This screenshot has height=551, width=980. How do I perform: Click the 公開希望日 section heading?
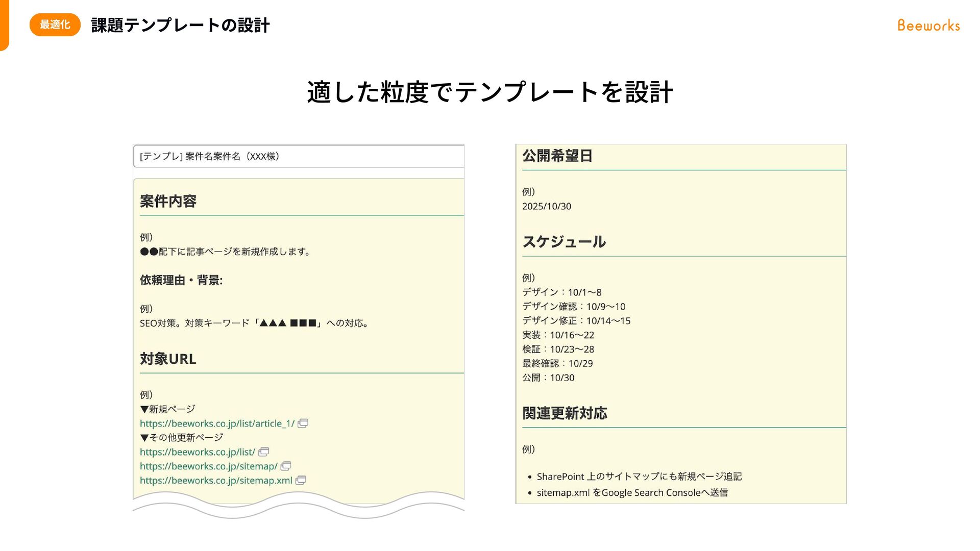pyautogui.click(x=557, y=156)
